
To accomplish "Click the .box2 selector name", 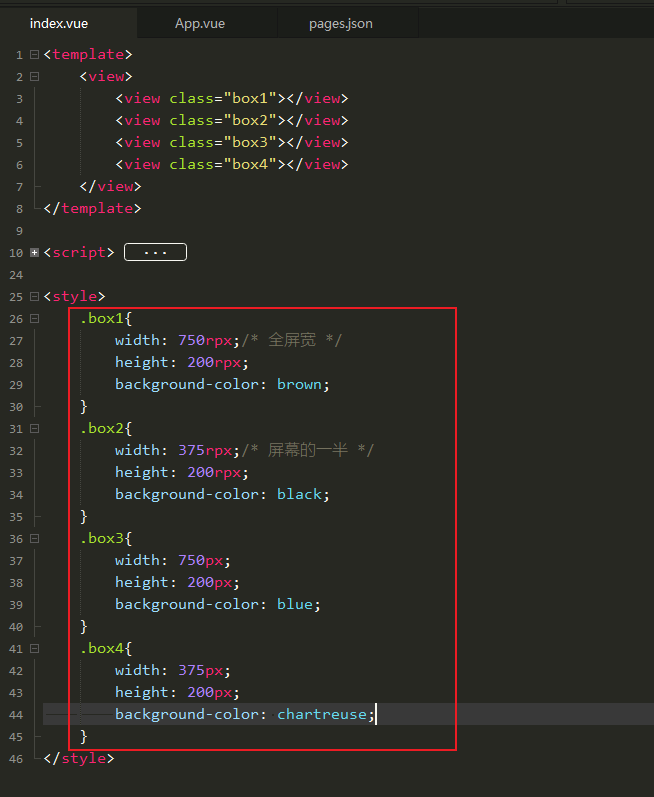I will pyautogui.click(x=102, y=428).
